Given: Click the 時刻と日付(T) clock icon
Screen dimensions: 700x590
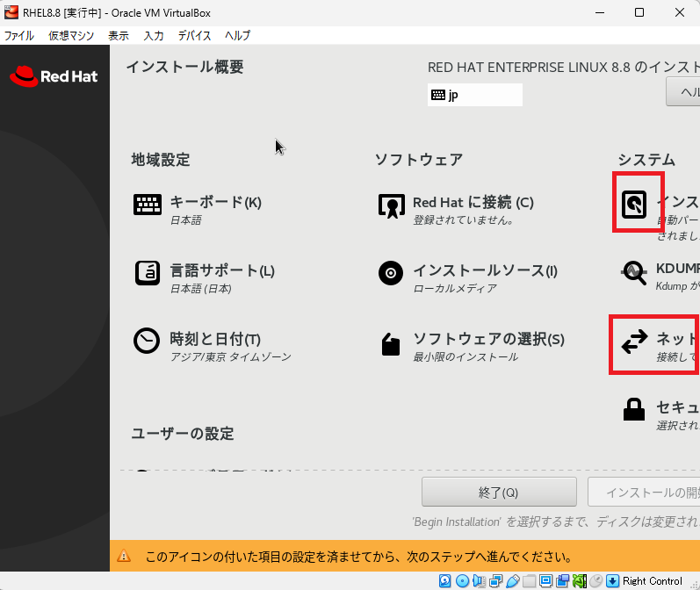Looking at the screenshot, I should (147, 341).
